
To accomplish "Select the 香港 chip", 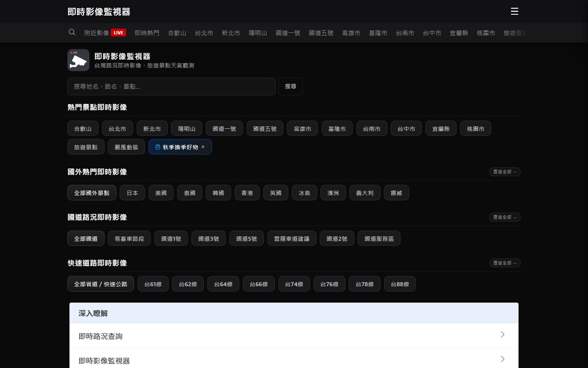I will click(x=247, y=193).
